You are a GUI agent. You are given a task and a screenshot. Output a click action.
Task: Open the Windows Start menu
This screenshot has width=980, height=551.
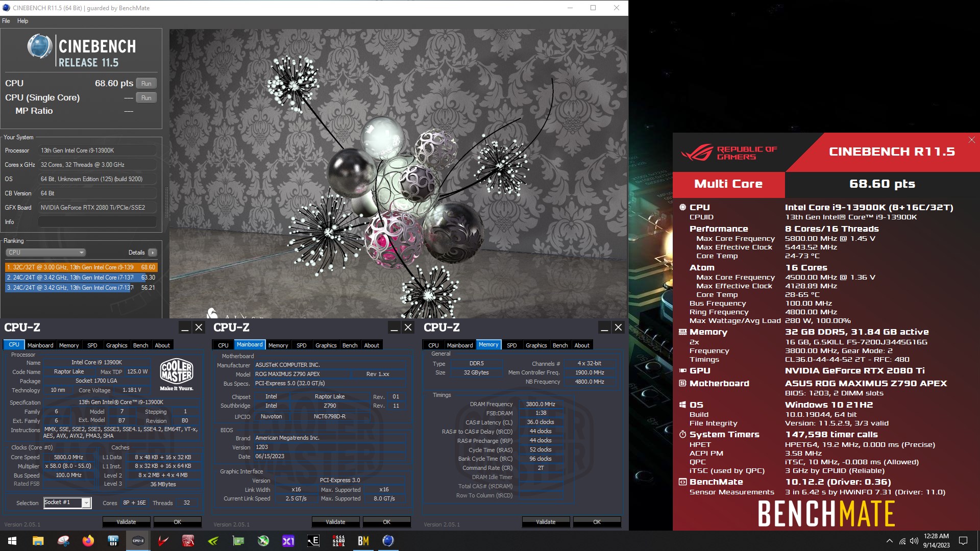[12, 541]
